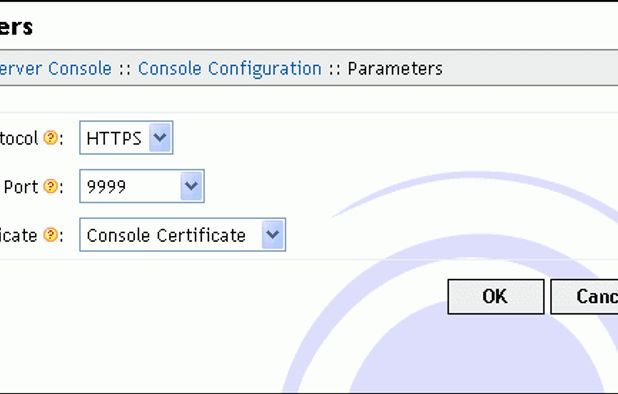Image resolution: width=618 pixels, height=394 pixels.
Task: Expand the Console Certificate dropdown arrow
Action: pos(273,235)
